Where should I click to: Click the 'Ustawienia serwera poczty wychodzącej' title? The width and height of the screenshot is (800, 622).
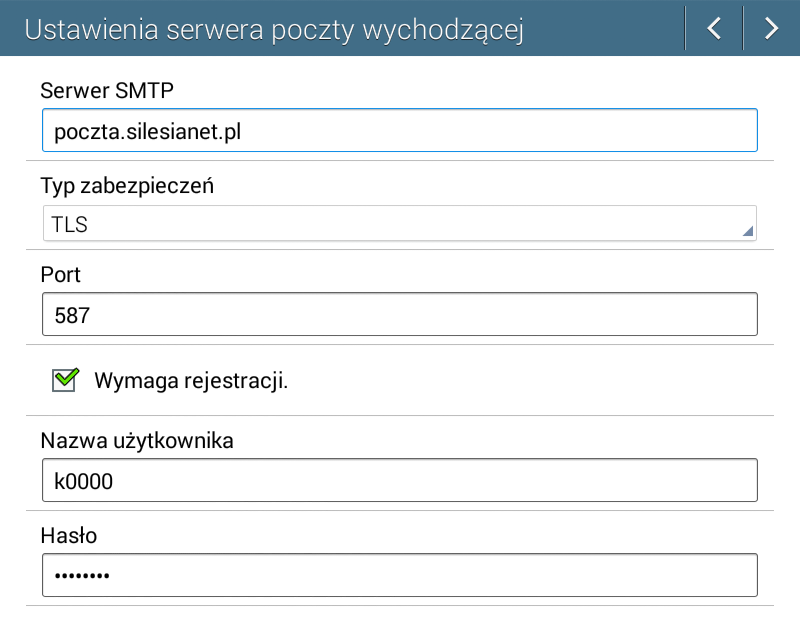[274, 30]
